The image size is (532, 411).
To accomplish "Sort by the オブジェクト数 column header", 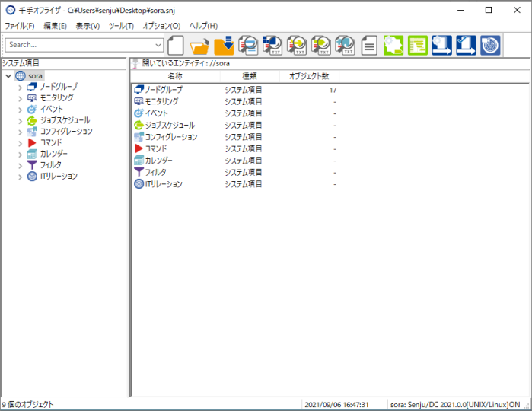I will 309,76.
